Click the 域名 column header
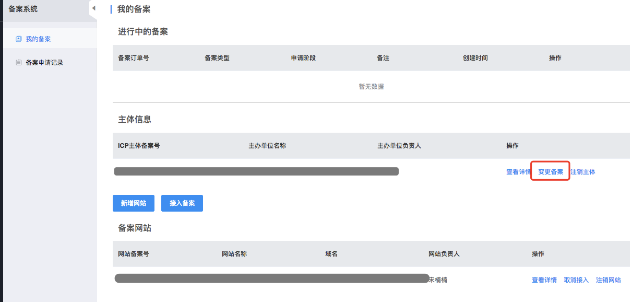Viewport: 644px width, 302px height. 331,254
